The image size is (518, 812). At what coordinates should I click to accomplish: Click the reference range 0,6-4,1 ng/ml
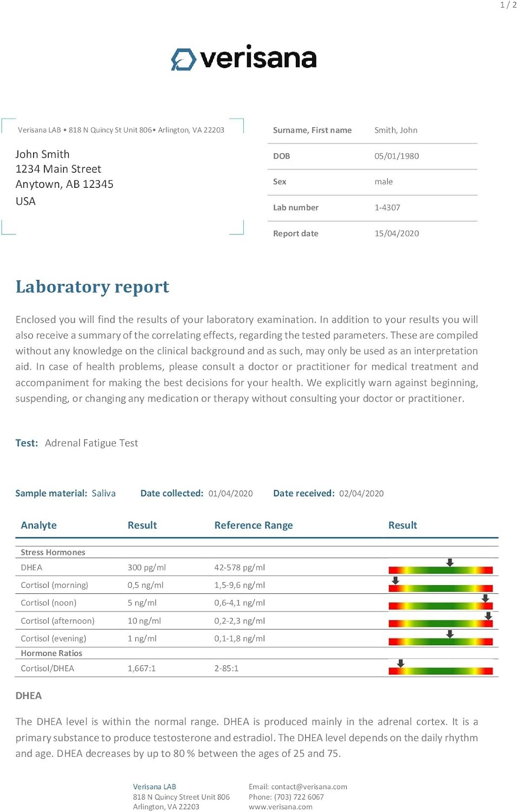pyautogui.click(x=239, y=603)
